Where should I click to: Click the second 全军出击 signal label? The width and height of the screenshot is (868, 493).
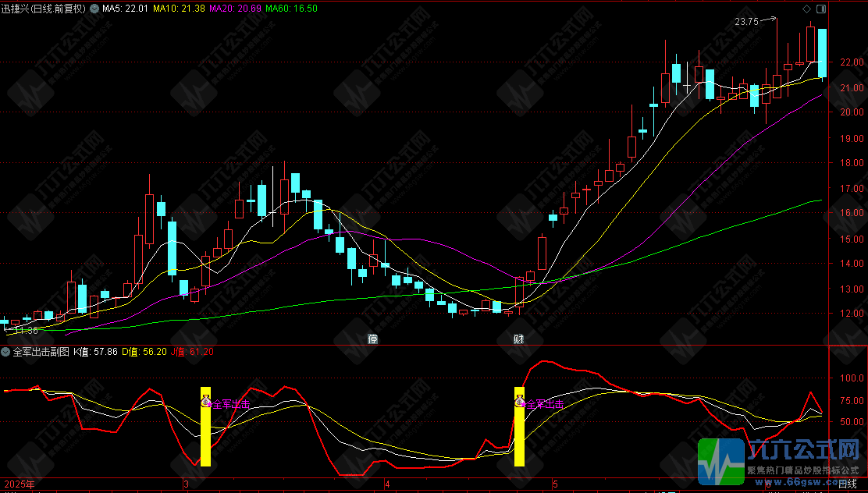coord(546,405)
